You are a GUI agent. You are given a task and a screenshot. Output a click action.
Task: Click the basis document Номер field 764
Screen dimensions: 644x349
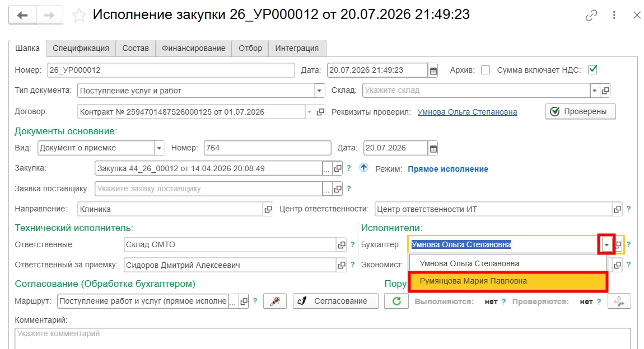(x=267, y=148)
